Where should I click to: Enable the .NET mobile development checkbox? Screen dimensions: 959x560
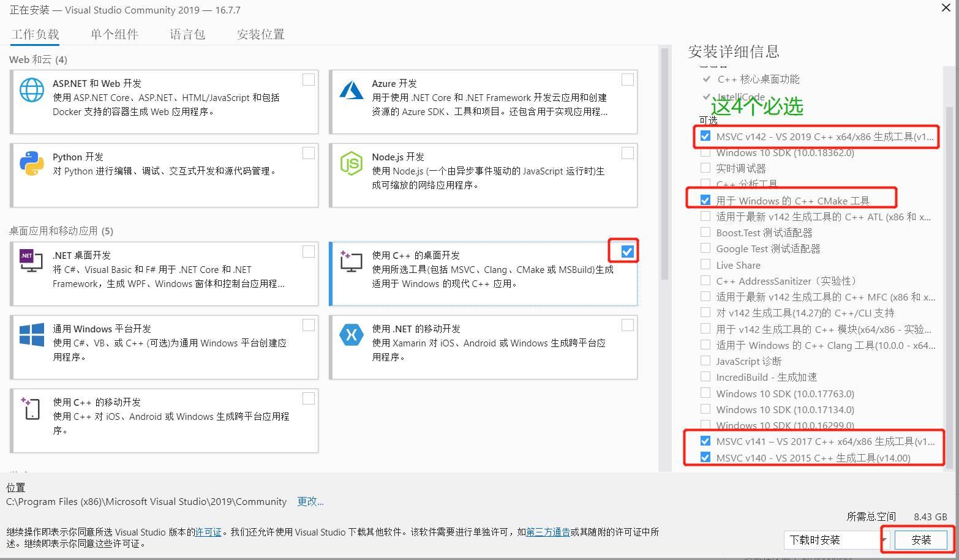[628, 325]
